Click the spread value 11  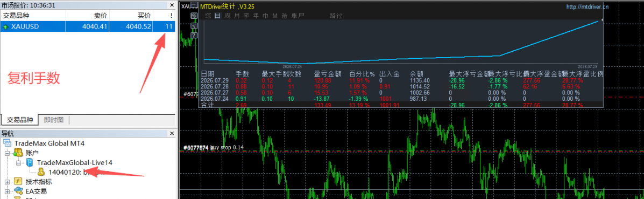(169, 27)
